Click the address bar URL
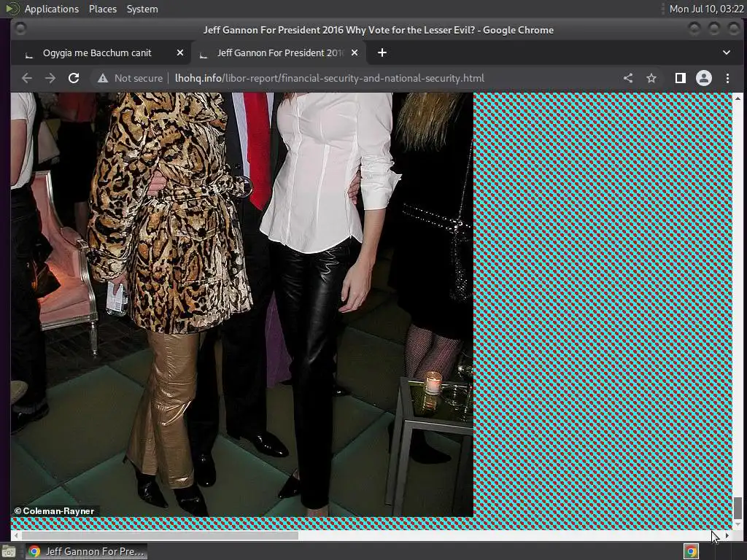747x560 pixels. tap(329, 78)
